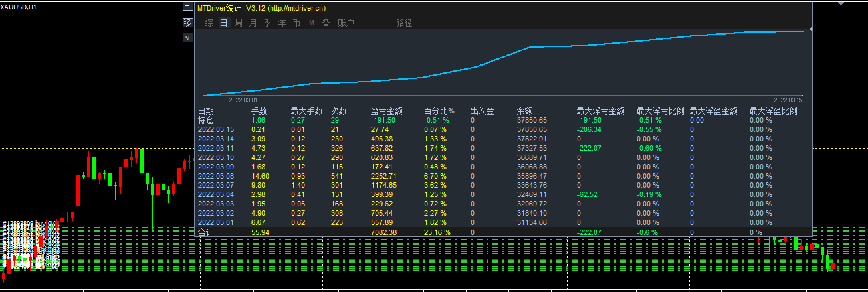This screenshot has width=868, height=292.
Task: Click the 最大浮亏金额 column header
Action: 601,111
